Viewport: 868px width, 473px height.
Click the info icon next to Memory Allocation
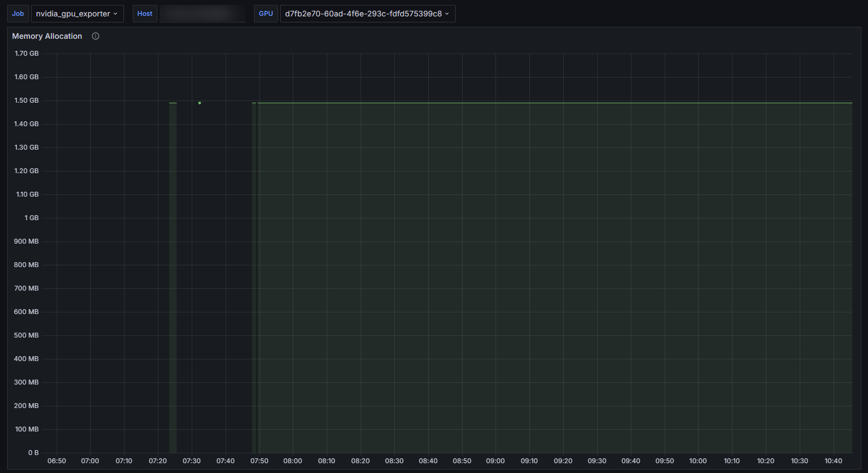pos(96,36)
